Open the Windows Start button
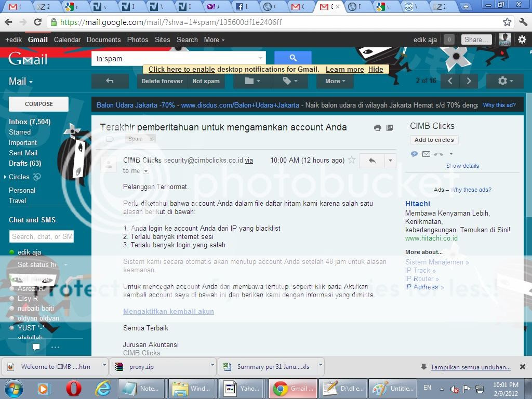This screenshot has width=532, height=399. tap(14, 389)
